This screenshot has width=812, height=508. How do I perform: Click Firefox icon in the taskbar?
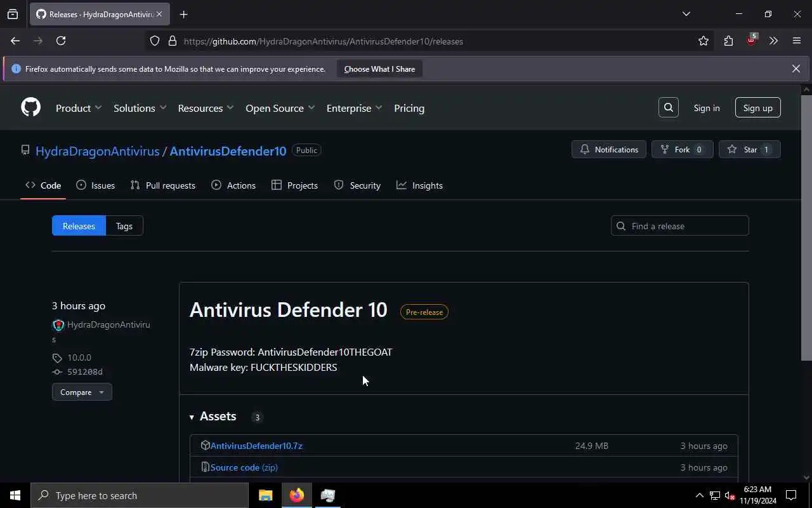click(x=296, y=495)
